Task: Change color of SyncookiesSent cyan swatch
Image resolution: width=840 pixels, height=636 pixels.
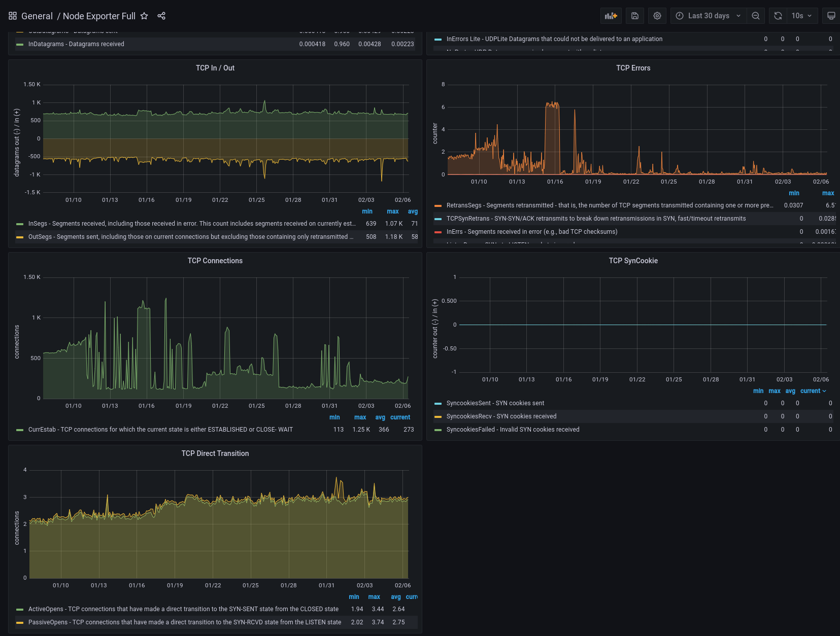Action: coord(438,403)
